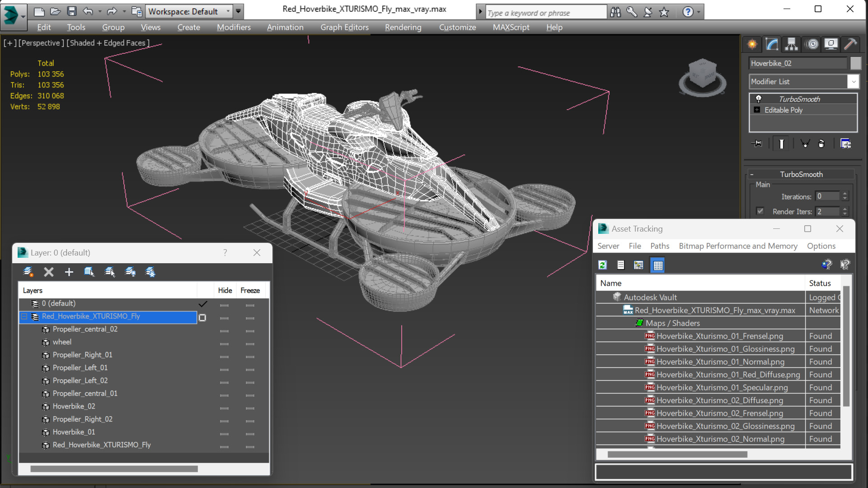Click the Hoverbike_02 object name field

[798, 63]
